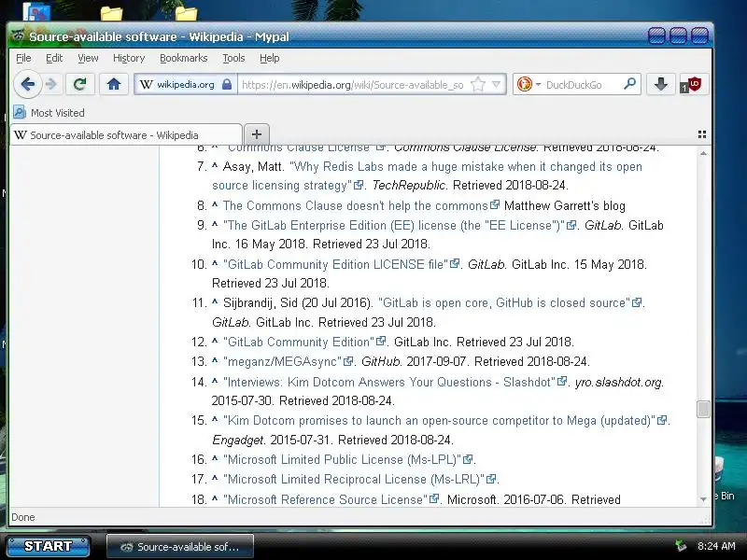Viewport: 747px width, 560px height.
Task: Open the Edit menu
Action: (x=54, y=58)
